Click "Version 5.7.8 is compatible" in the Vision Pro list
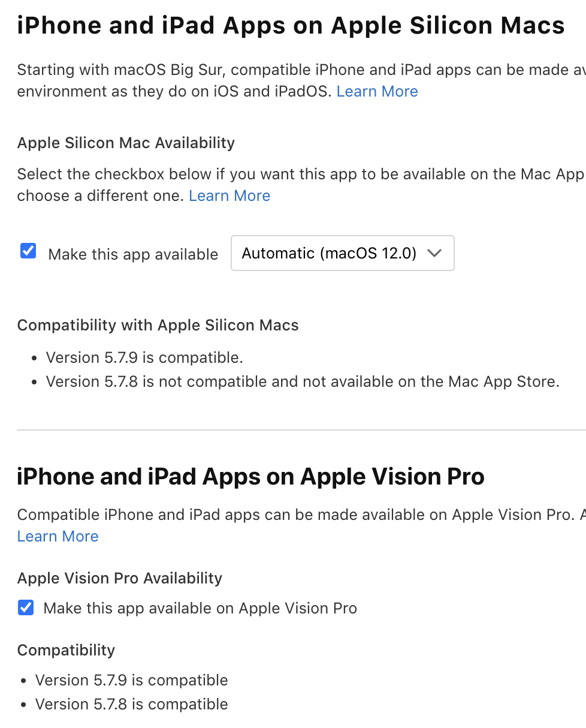Viewport: 586px width, 728px height. click(131, 705)
